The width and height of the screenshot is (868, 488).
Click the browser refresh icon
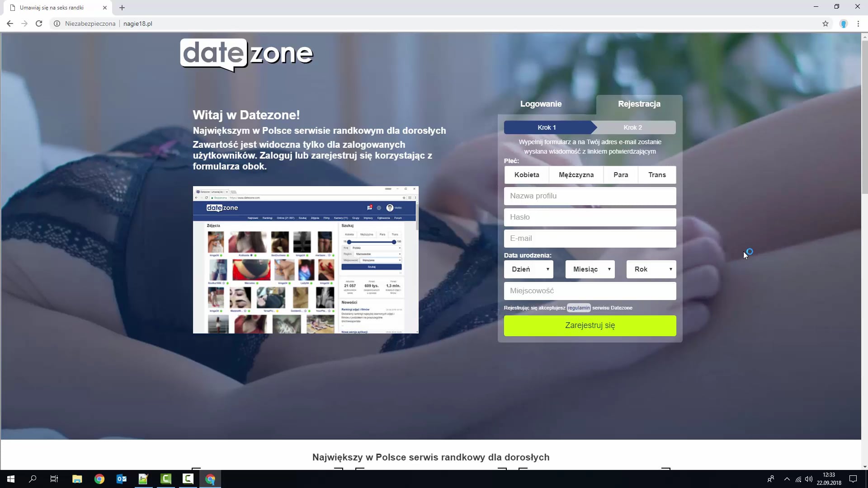[x=38, y=23]
